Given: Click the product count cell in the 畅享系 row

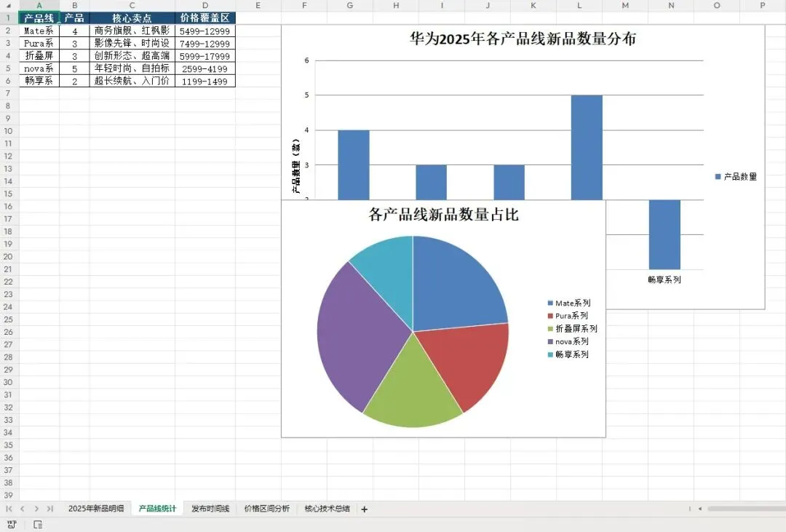Looking at the screenshot, I should (75, 81).
